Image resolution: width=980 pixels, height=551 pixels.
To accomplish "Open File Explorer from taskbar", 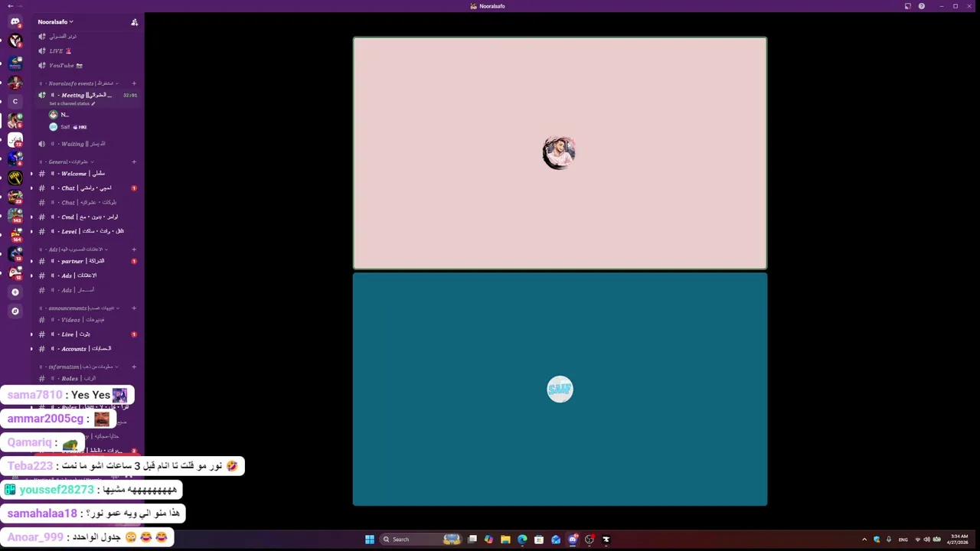I will pyautogui.click(x=505, y=540).
